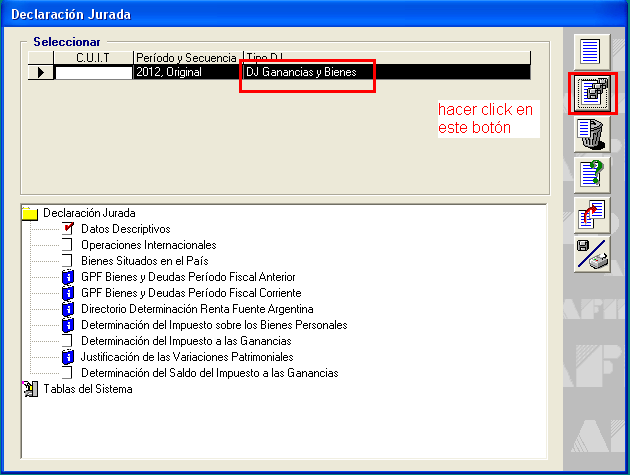Open GPF Bienes y Deudas Período Fiscal Corriente
This screenshot has width=630, height=475.
pos(190,293)
